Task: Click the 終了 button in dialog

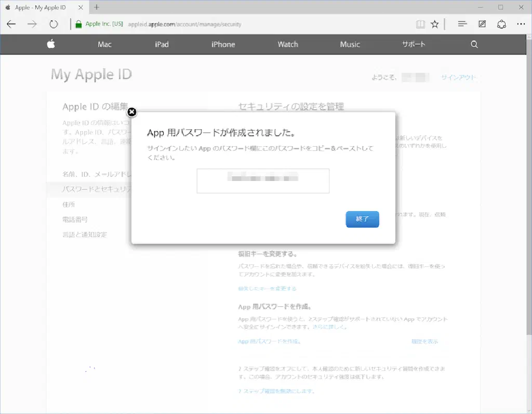Action: pyautogui.click(x=362, y=219)
